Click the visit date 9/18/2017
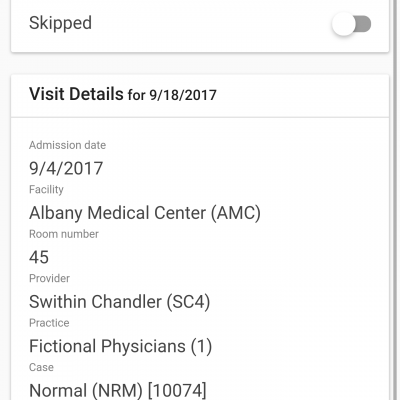This screenshot has height=400, width=400. (183, 95)
